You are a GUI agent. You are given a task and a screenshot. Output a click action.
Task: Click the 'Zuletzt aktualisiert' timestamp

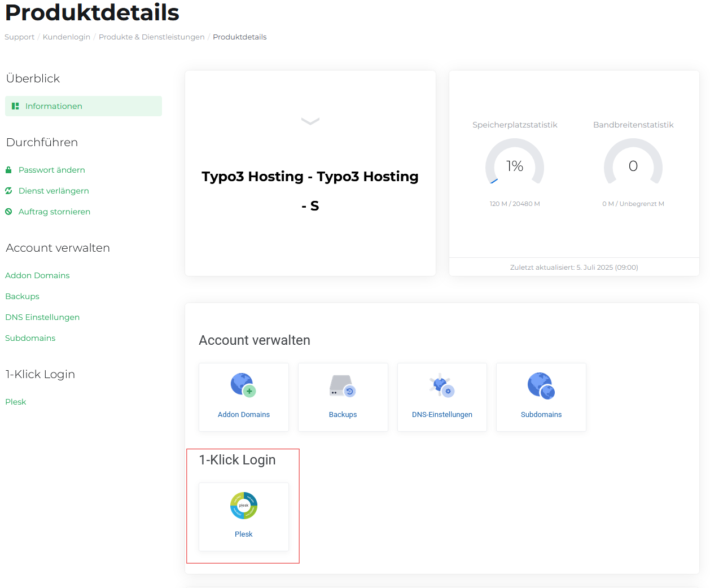(574, 267)
